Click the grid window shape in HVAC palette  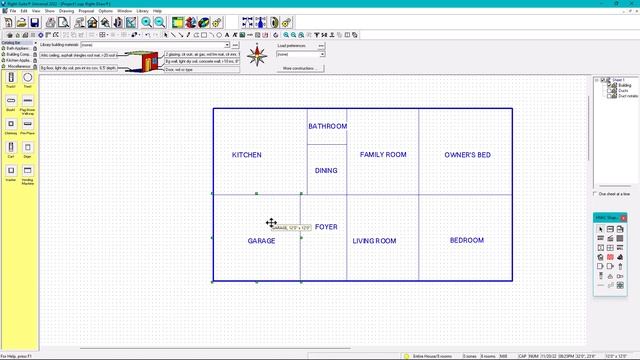(610, 248)
